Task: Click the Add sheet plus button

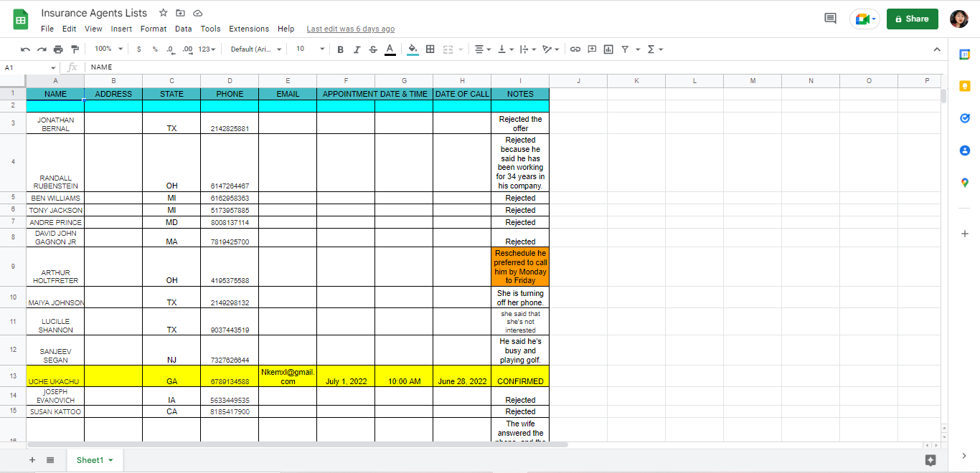Action: pyautogui.click(x=32, y=460)
